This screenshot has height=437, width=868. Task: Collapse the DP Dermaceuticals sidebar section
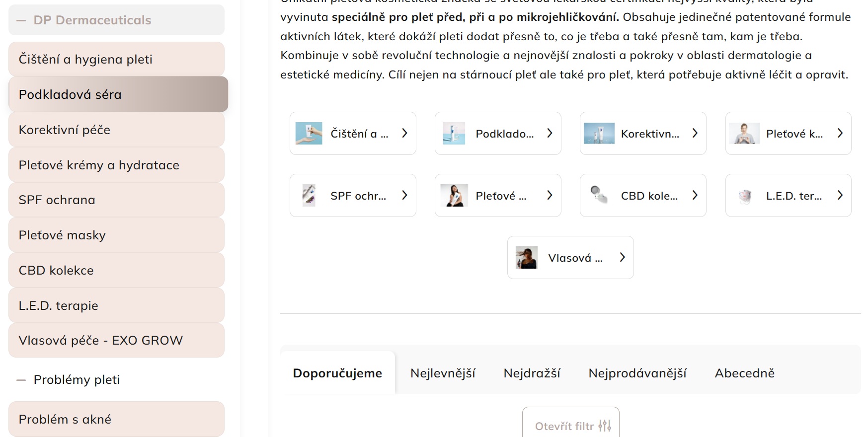[x=21, y=20]
